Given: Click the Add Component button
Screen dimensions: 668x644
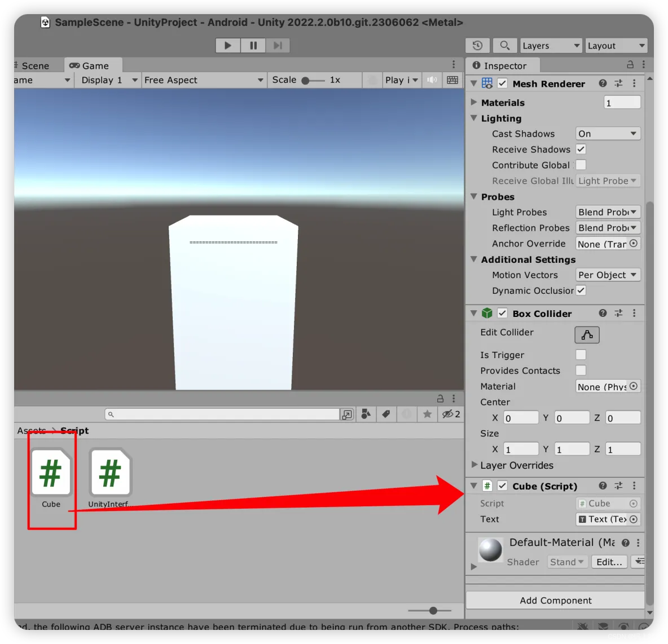Looking at the screenshot, I should coord(556,600).
